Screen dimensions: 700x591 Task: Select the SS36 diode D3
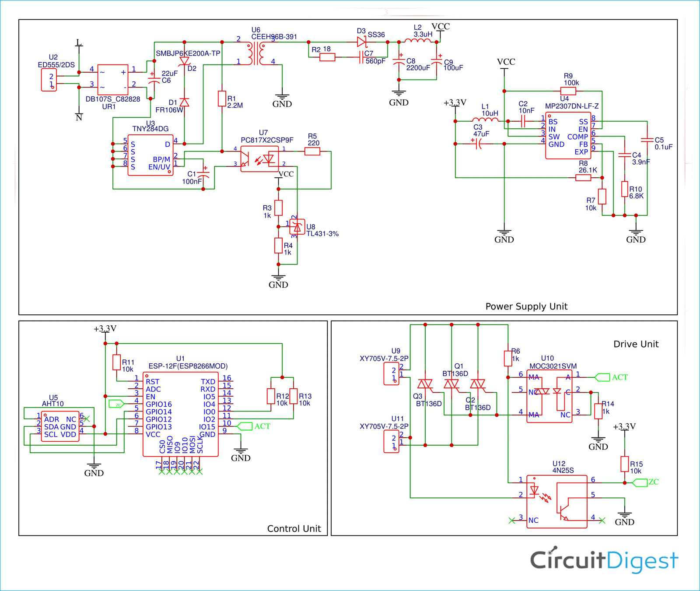[361, 41]
